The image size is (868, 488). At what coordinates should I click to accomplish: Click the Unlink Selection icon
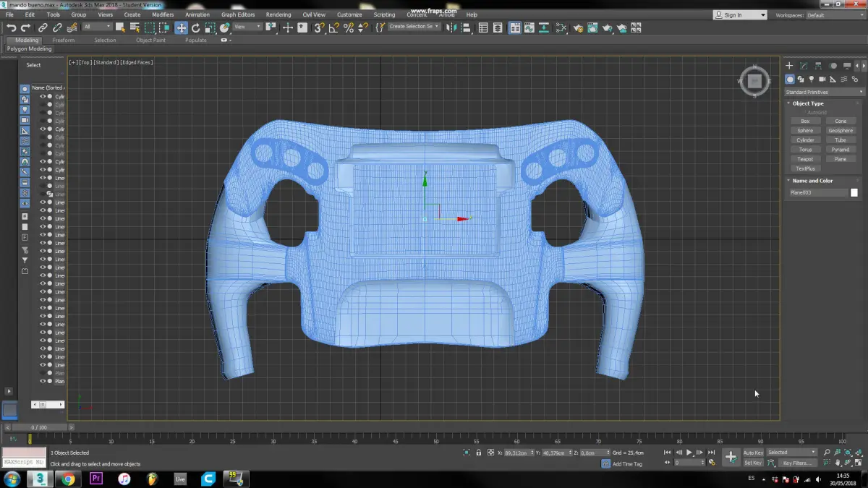(x=57, y=27)
